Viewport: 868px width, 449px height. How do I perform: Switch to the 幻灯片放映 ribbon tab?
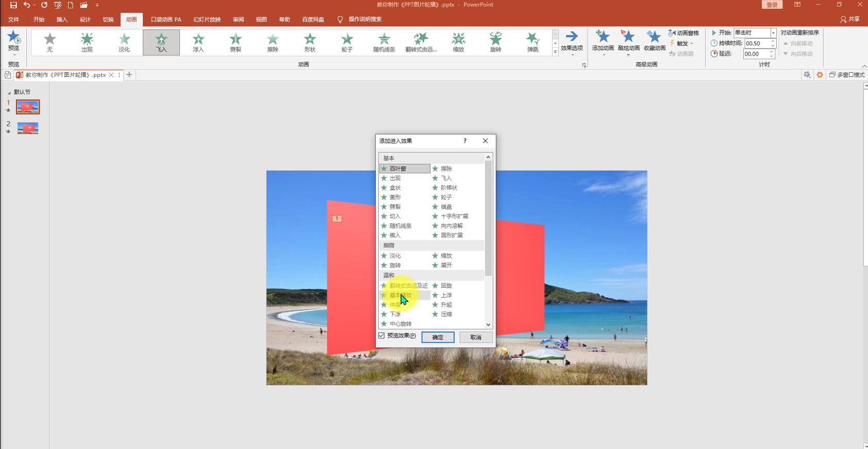tap(207, 20)
